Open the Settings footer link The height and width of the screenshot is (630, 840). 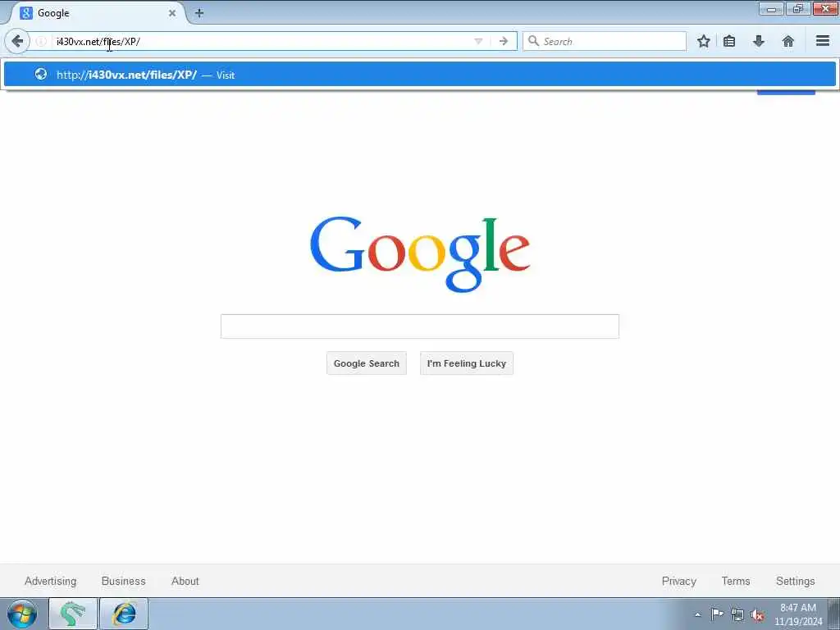[795, 581]
